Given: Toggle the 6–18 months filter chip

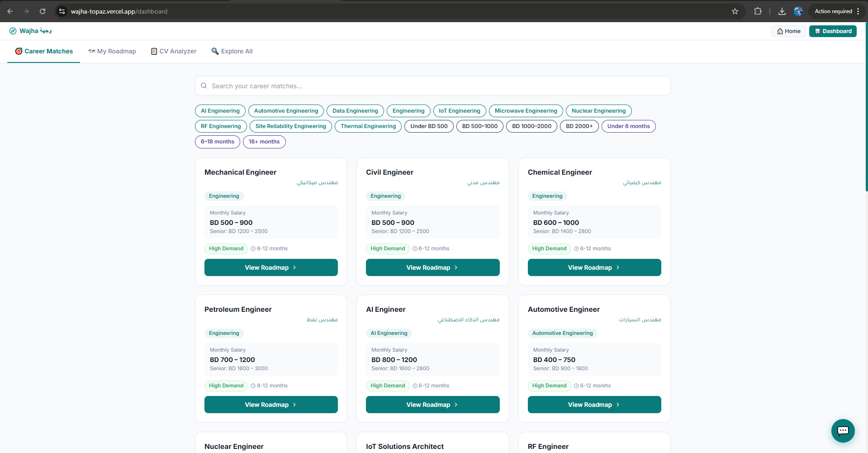Looking at the screenshot, I should pyautogui.click(x=218, y=142).
